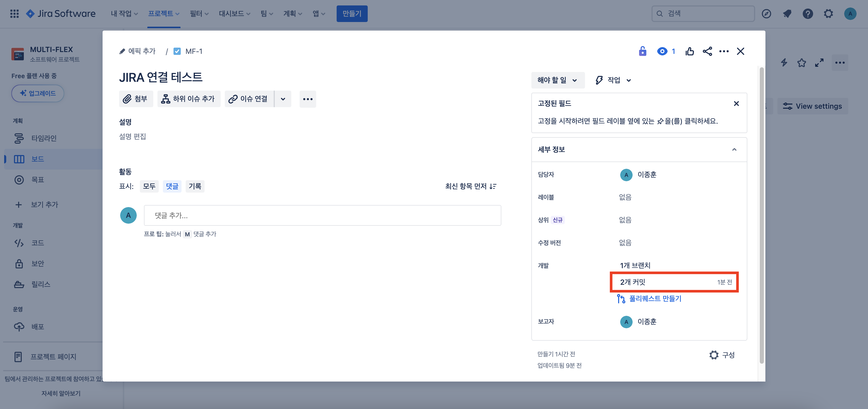Open the 계획 menu in top navigation
The height and width of the screenshot is (409, 868).
(292, 14)
